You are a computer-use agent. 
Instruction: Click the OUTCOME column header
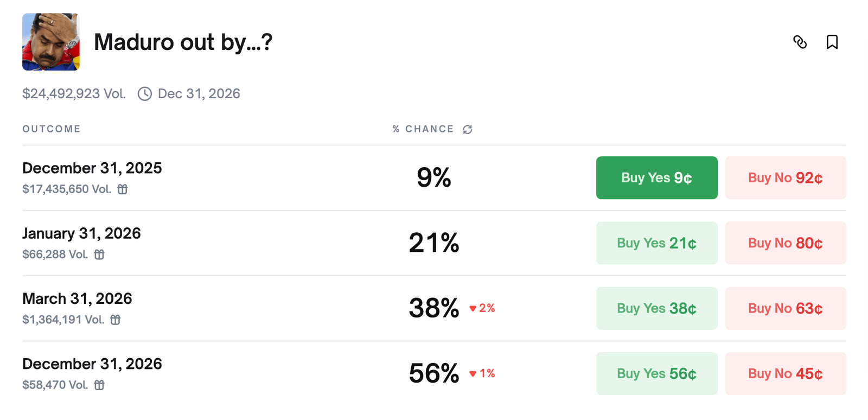tap(51, 129)
